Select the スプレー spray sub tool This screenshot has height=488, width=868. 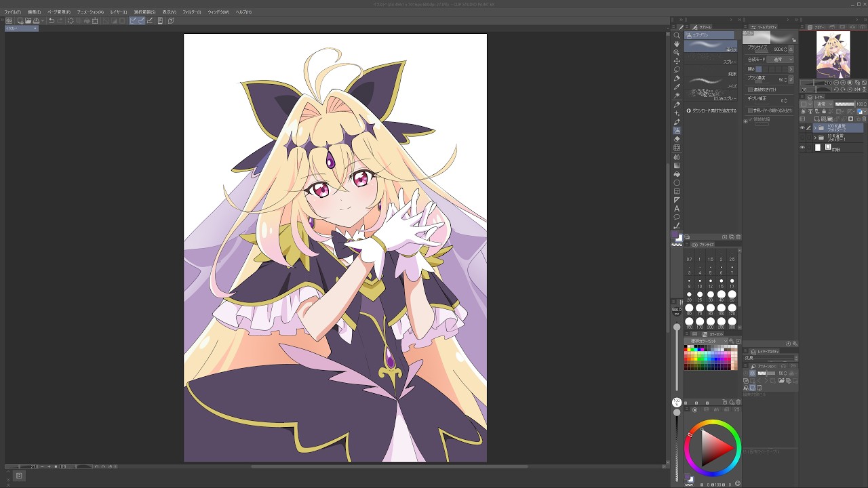[x=710, y=59]
